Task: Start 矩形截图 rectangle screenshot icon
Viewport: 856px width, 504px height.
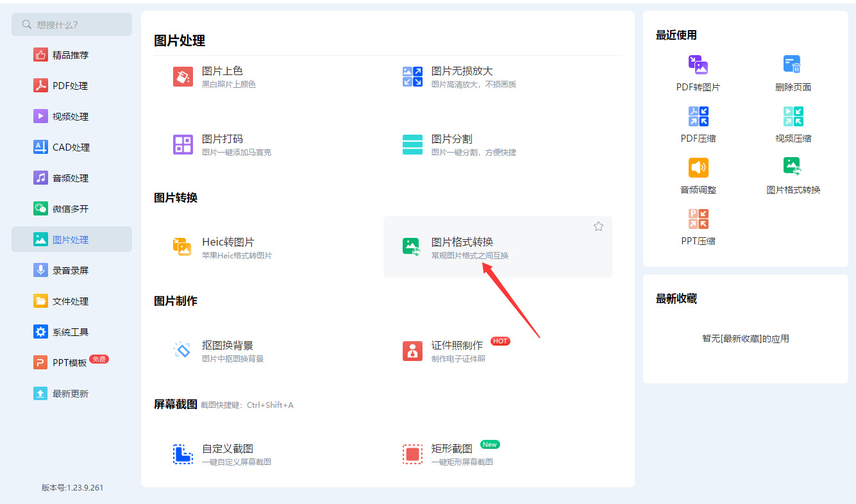Action: coord(412,454)
